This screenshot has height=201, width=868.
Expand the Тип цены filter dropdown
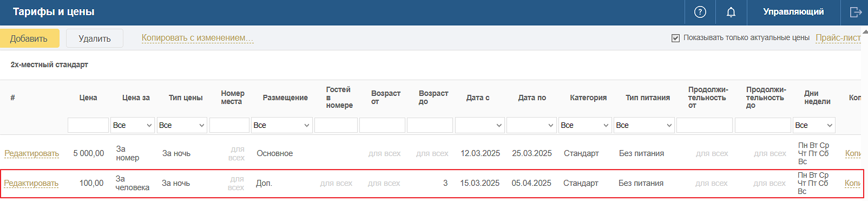pos(182,125)
